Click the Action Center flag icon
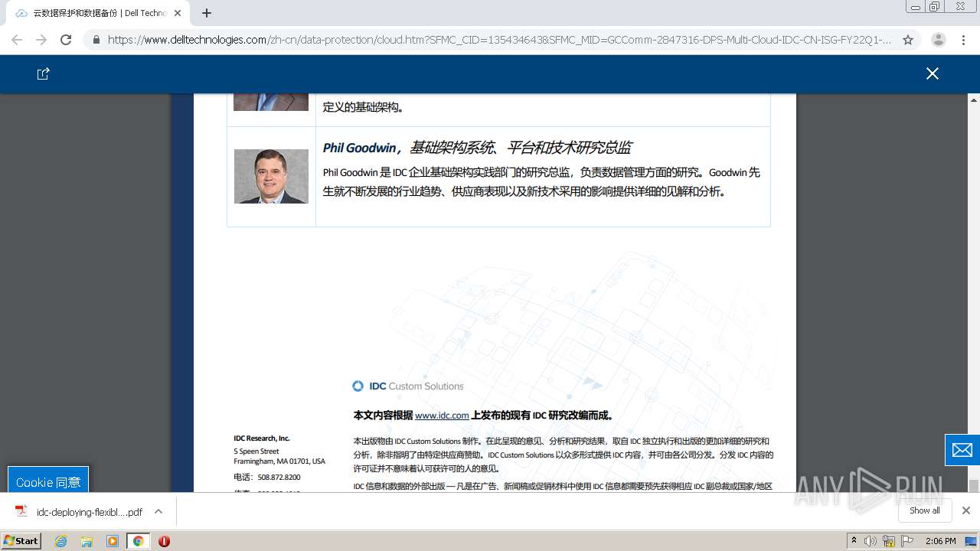 [907, 541]
